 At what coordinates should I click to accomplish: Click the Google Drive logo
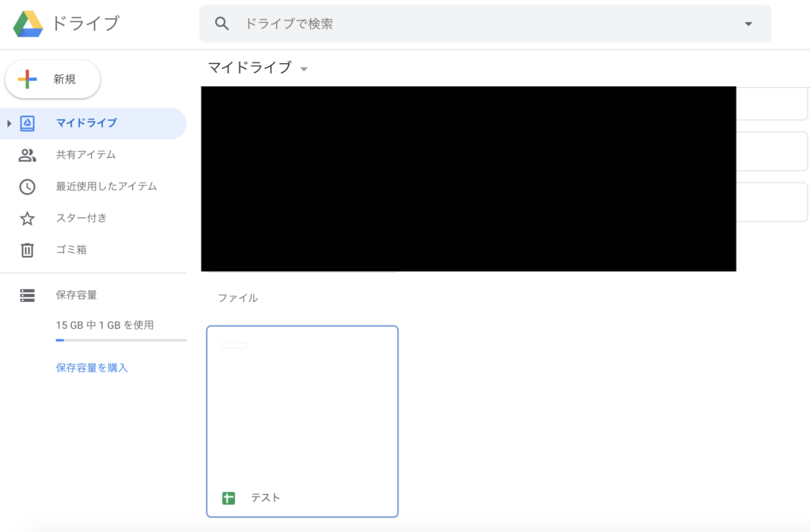(x=28, y=24)
